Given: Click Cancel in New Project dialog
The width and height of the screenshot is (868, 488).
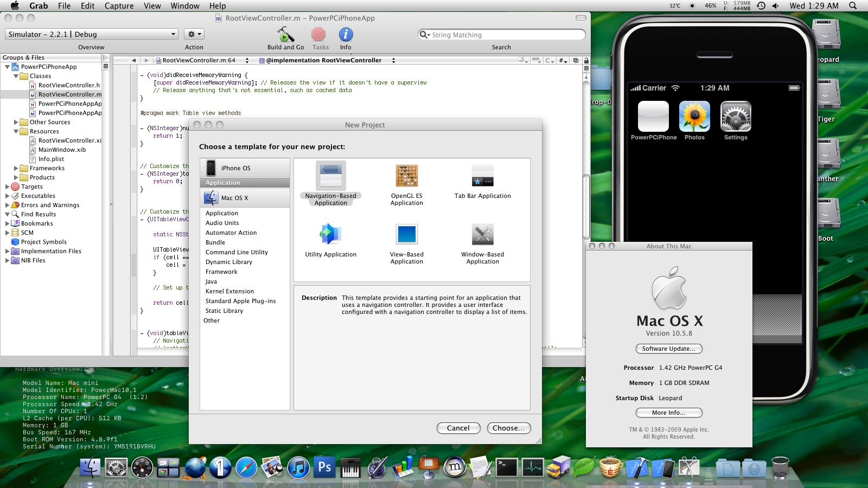Looking at the screenshot, I should coord(458,428).
